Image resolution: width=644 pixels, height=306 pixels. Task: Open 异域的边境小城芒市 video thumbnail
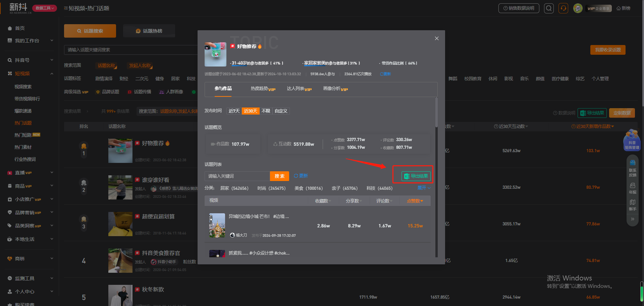click(x=217, y=225)
